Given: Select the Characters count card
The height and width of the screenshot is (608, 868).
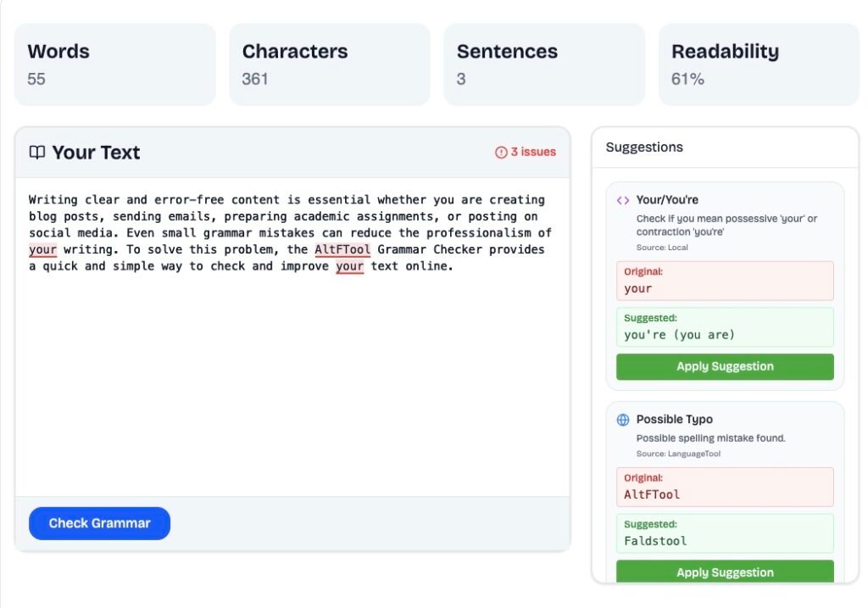Looking at the screenshot, I should point(330,64).
